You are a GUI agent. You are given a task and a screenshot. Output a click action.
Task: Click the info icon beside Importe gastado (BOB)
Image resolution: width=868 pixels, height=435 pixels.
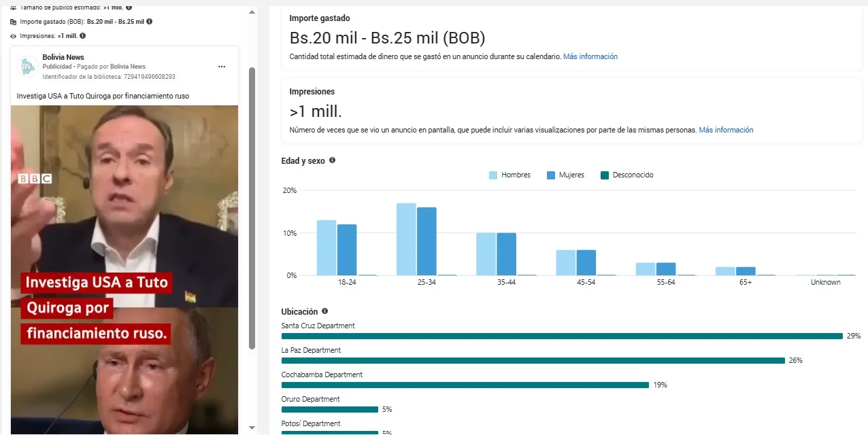click(x=150, y=22)
